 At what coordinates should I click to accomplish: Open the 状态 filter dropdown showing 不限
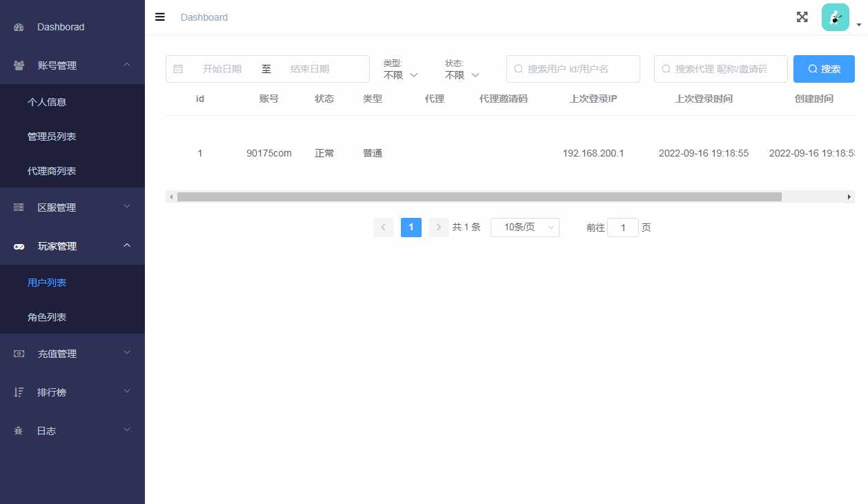(x=461, y=74)
